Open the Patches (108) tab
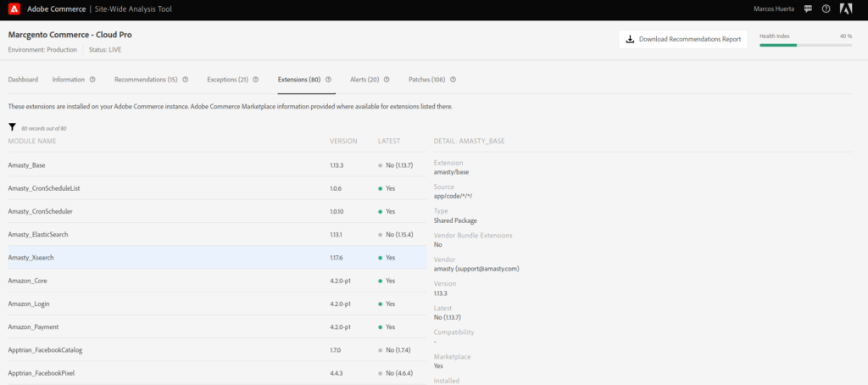 427,79
